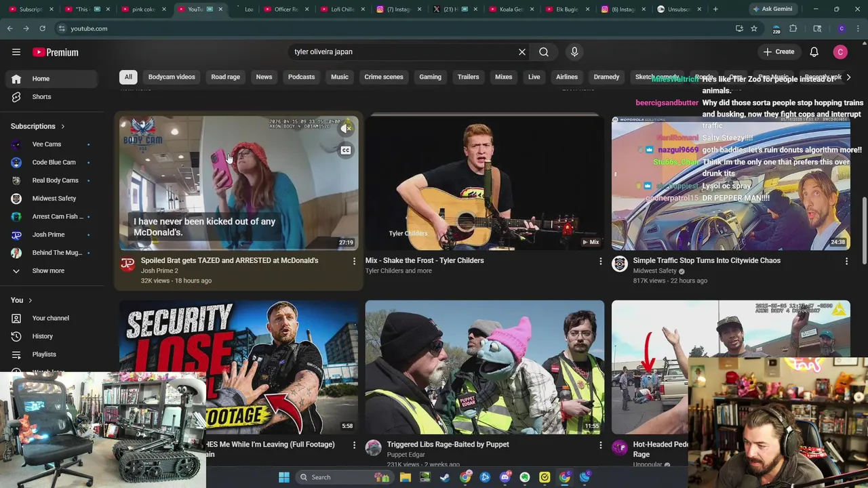Select the Music chip
868x488 pixels.
pyautogui.click(x=340, y=77)
